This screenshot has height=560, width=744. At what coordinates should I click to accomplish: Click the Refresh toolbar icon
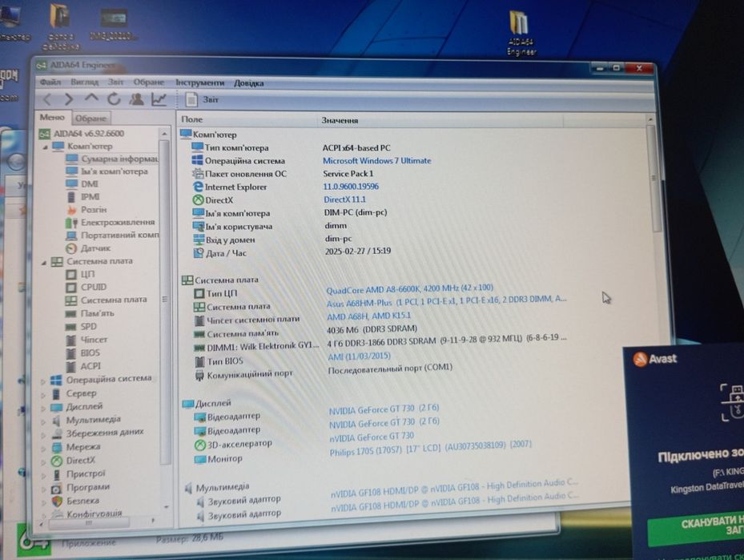(x=114, y=99)
